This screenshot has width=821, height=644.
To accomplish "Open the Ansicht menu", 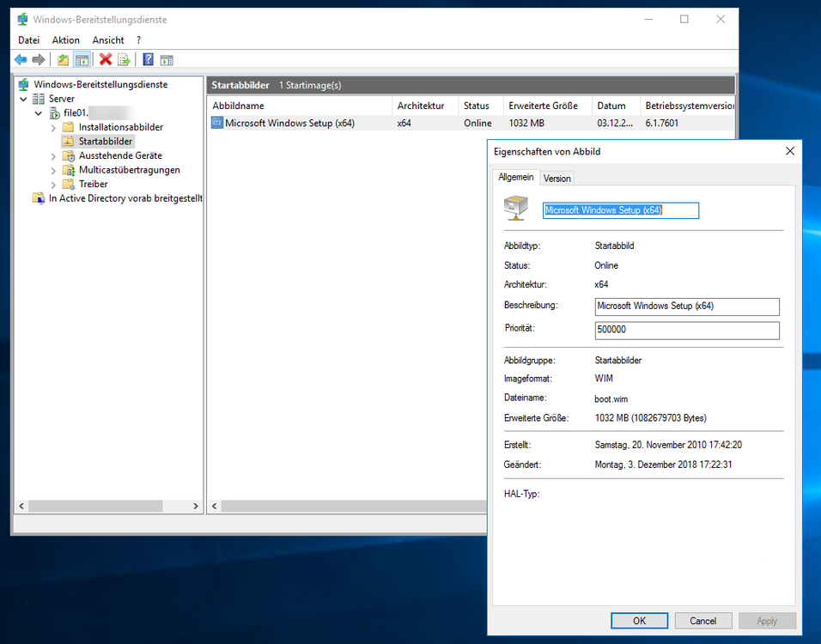I will pyautogui.click(x=108, y=40).
